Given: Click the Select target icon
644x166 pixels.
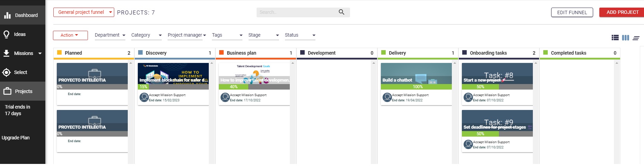Looking at the screenshot, I should (6, 72).
